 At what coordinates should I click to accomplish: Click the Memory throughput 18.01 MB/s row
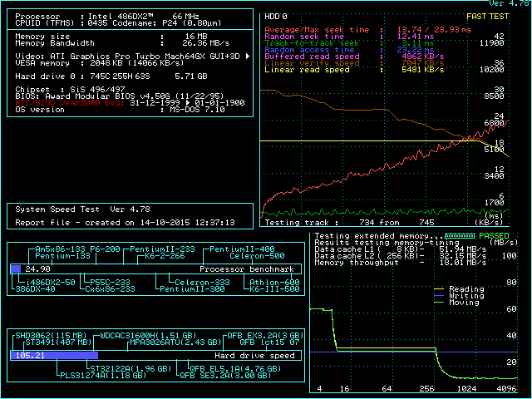[401, 263]
